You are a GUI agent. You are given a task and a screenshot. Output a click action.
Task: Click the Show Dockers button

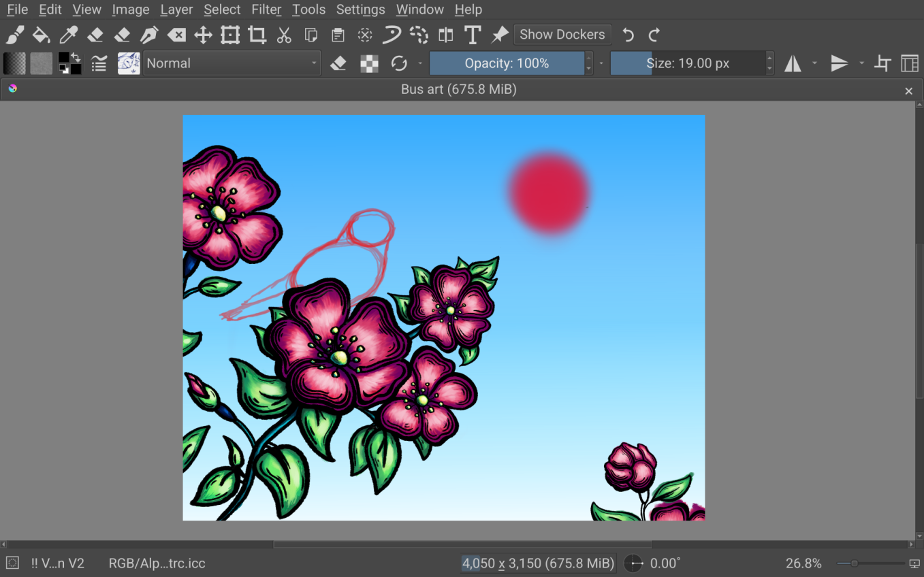click(x=562, y=35)
